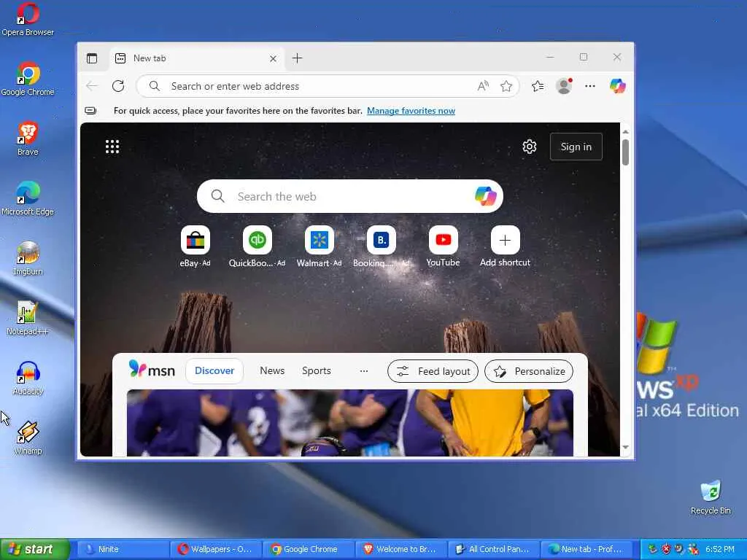Select the Notepad++ desktop icon
747x560 pixels.
28,319
